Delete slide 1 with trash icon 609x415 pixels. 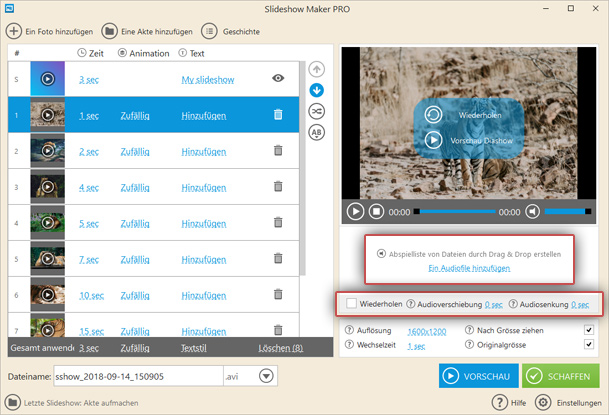click(x=278, y=115)
